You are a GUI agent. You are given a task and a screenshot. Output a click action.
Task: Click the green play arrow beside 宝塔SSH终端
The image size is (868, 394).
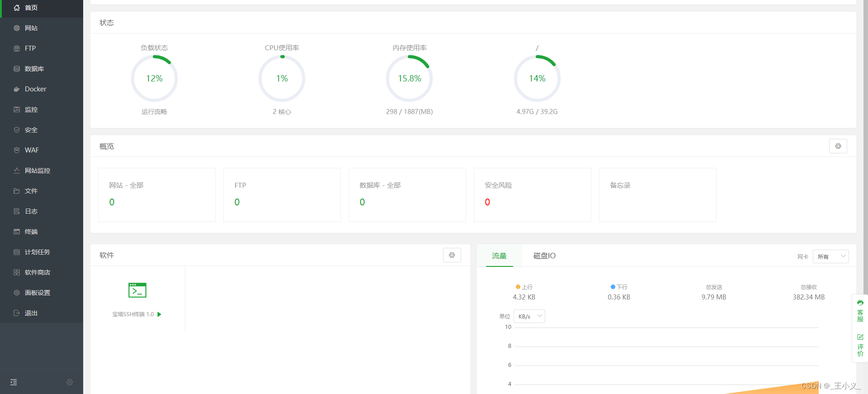tap(159, 314)
